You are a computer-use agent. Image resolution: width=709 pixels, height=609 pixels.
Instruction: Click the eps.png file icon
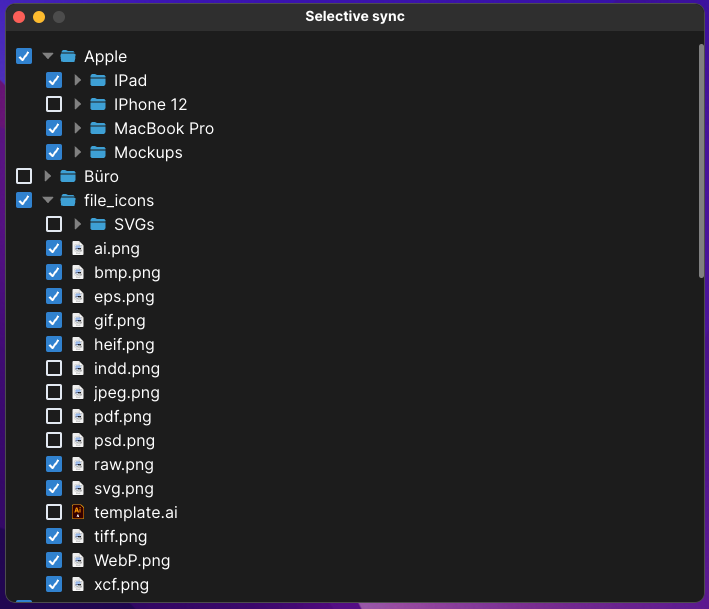click(x=78, y=296)
